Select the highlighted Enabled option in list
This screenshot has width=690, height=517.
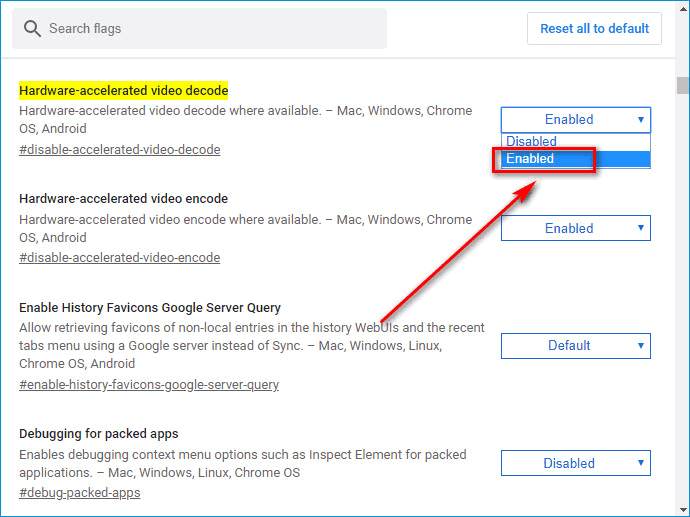[x=575, y=159]
